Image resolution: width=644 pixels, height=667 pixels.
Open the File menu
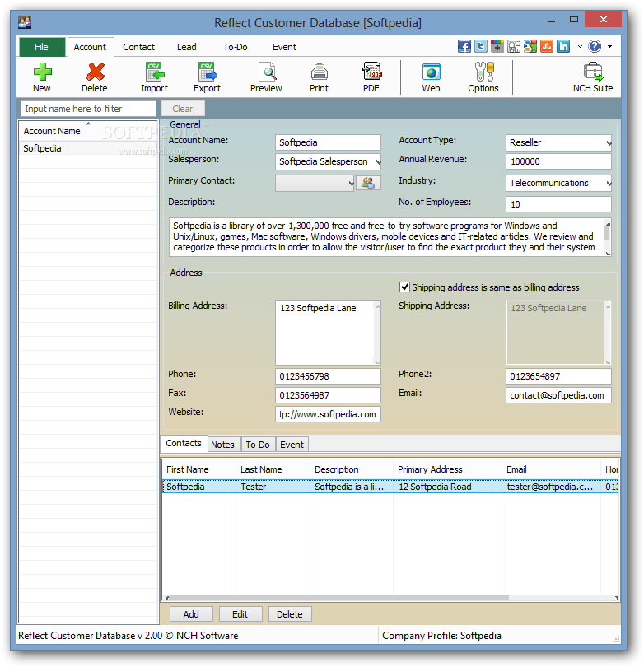(42, 47)
